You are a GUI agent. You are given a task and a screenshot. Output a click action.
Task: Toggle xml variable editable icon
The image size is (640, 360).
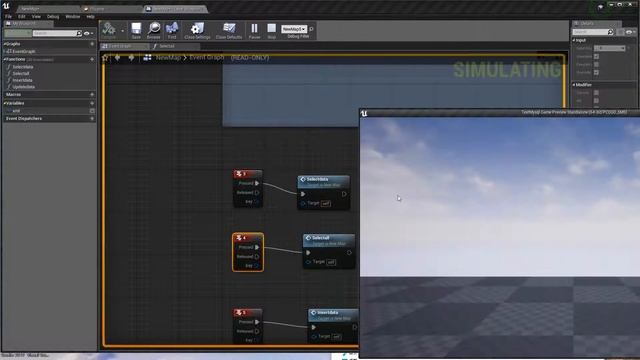pyautogui.click(x=92, y=111)
